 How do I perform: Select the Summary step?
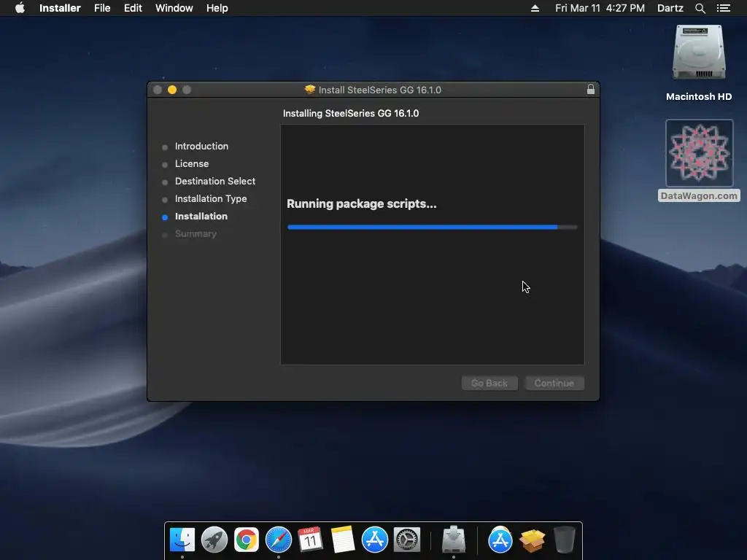click(x=196, y=234)
